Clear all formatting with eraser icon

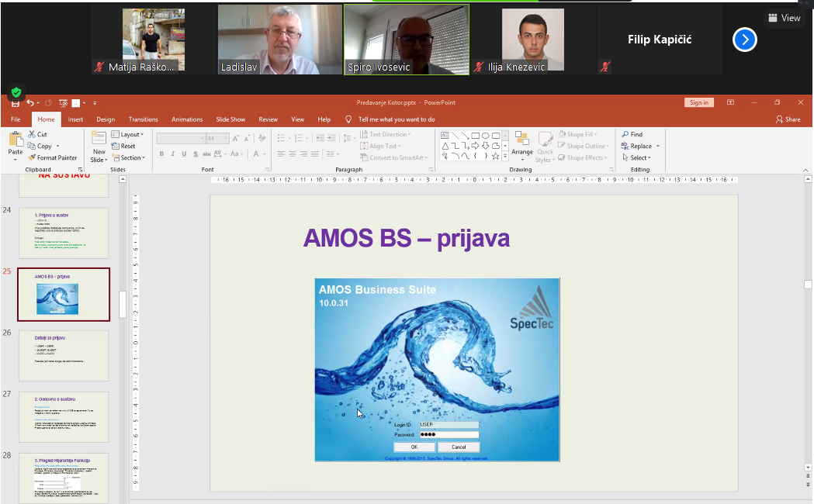[x=262, y=139]
